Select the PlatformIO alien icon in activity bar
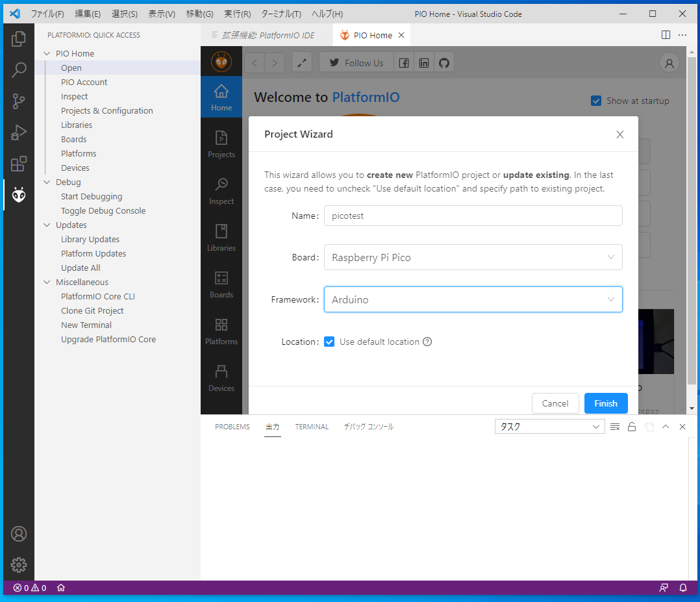Image resolution: width=700 pixels, height=602 pixels. [18, 195]
